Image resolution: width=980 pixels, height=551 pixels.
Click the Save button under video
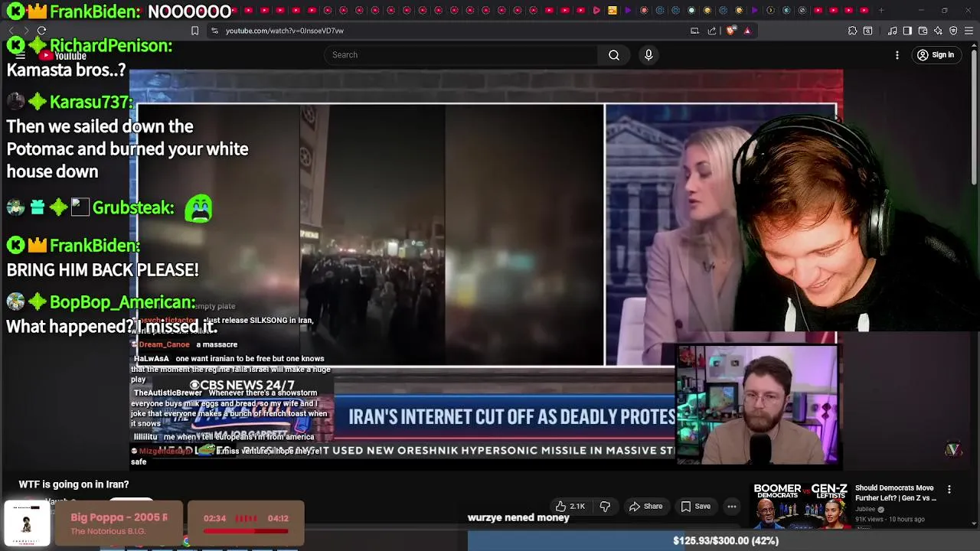click(x=695, y=506)
